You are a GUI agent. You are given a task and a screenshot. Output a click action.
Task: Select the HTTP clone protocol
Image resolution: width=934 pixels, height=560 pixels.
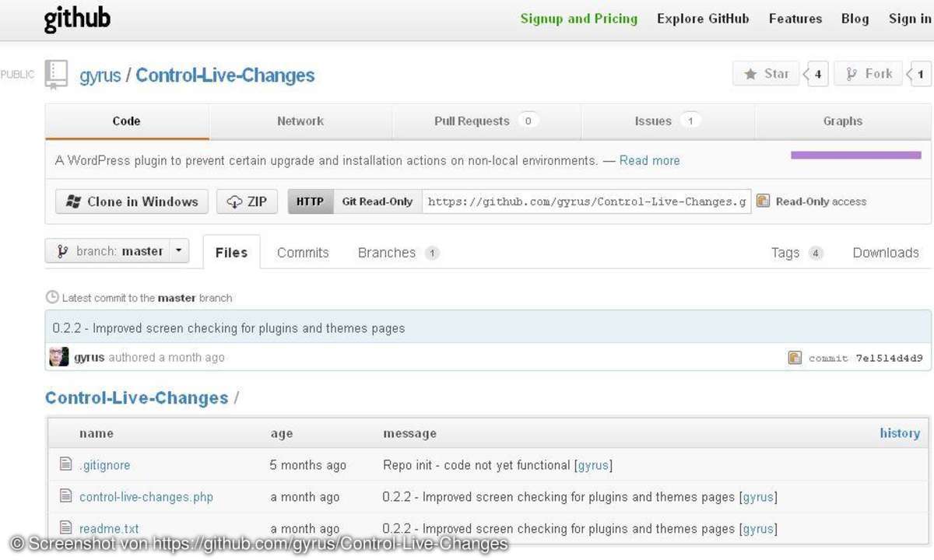point(311,201)
